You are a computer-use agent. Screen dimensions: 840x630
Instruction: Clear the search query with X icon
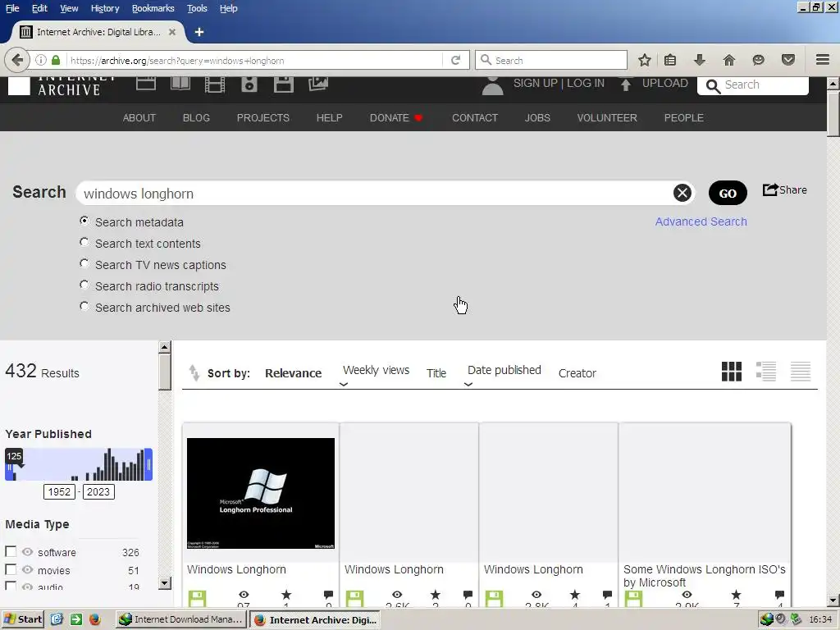[x=682, y=193]
